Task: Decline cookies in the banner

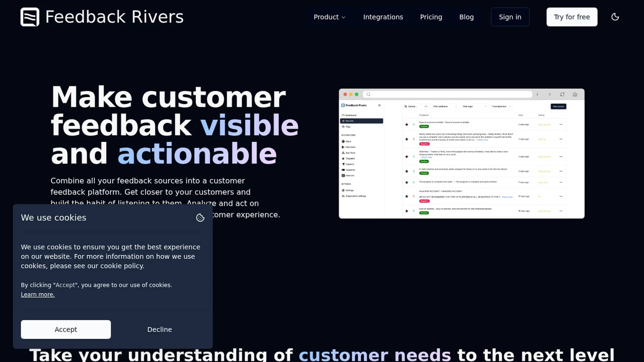Action: click(x=160, y=329)
